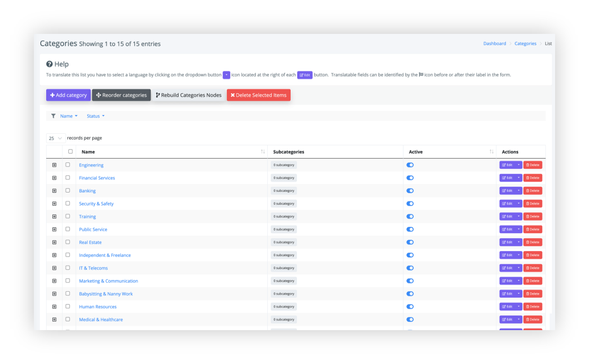
Task: Go to Dashboard breadcrumb link
Action: click(x=495, y=43)
